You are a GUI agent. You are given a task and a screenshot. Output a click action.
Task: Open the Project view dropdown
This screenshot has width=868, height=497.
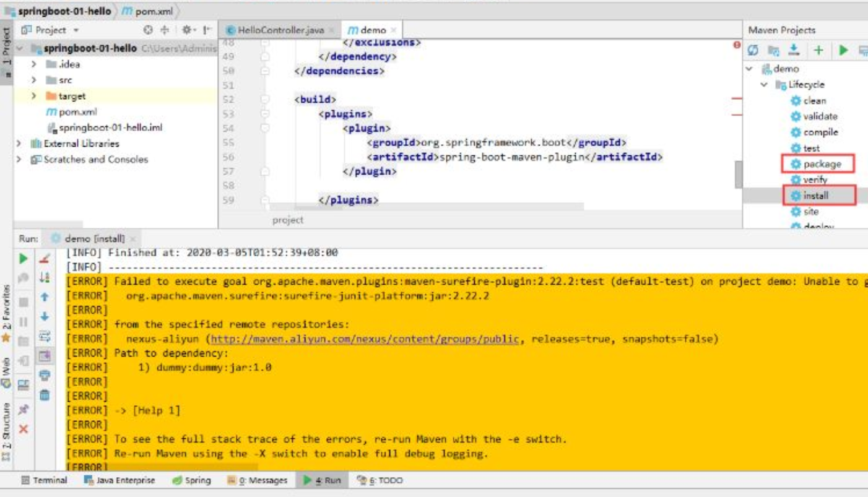(76, 30)
